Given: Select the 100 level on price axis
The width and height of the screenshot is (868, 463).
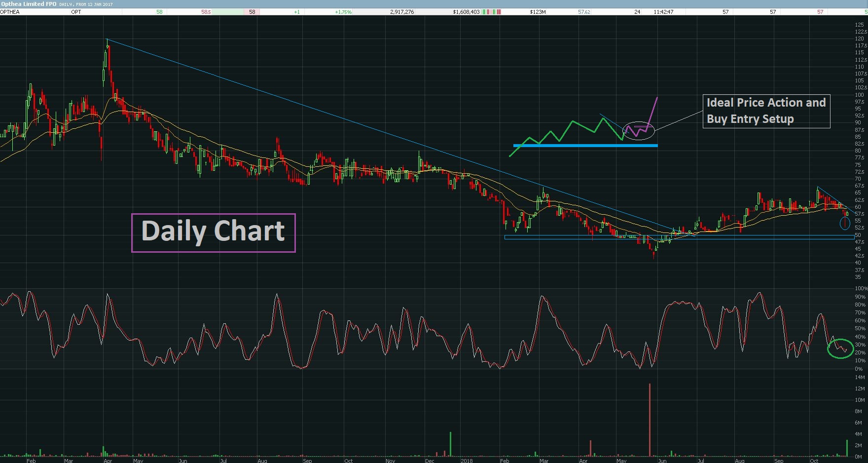Looking at the screenshot, I should 859,95.
